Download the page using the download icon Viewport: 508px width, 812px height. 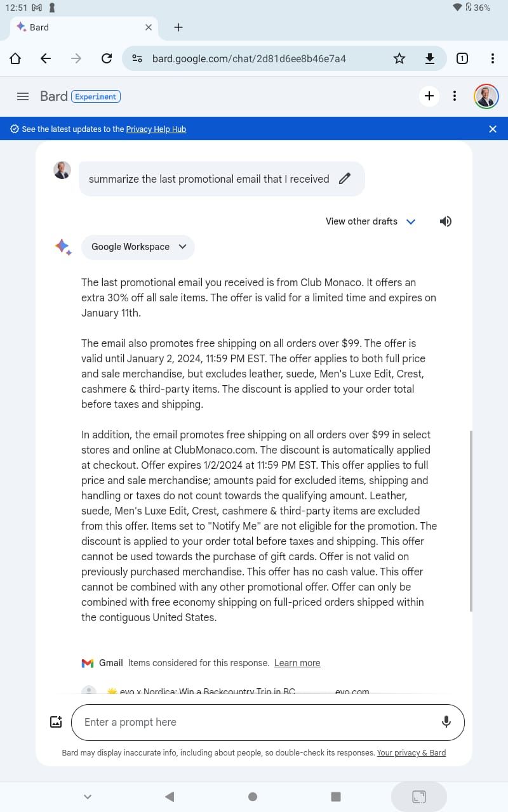pos(430,58)
